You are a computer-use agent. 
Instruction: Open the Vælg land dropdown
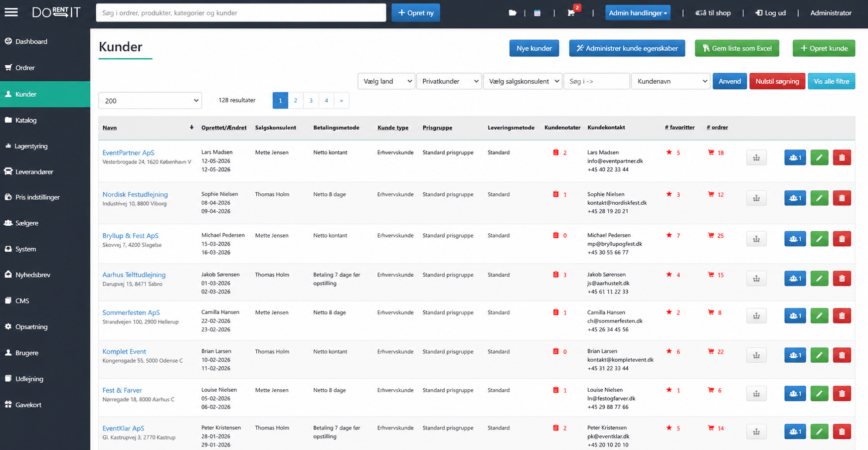[386, 81]
